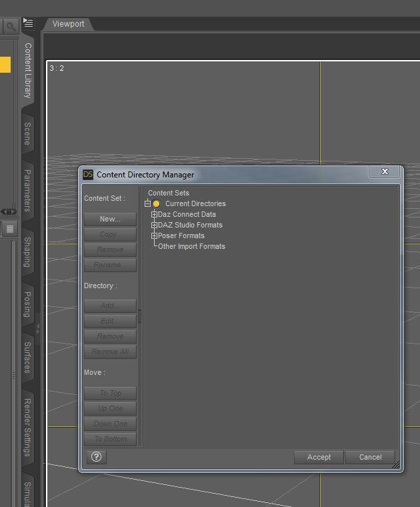
Task: Click the Rename... button
Action: point(110,265)
